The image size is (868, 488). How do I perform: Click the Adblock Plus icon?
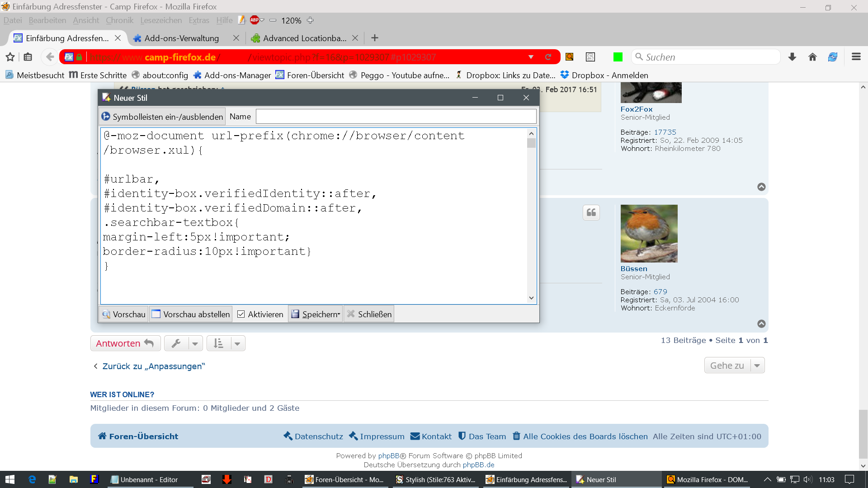[255, 20]
